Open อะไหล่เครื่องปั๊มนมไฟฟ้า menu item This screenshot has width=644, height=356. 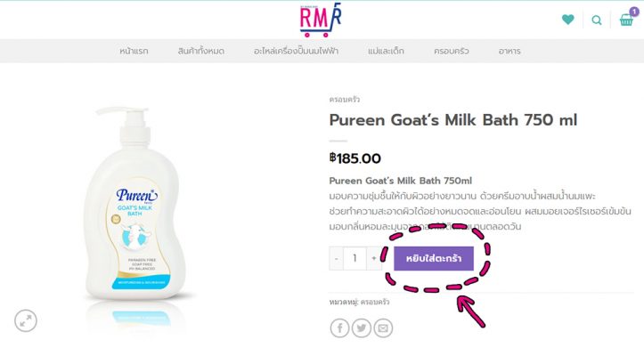click(296, 51)
